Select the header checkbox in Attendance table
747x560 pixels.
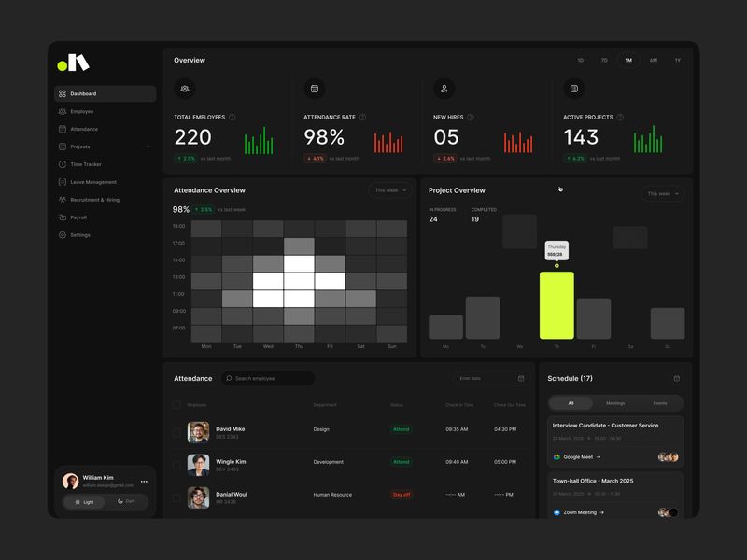pos(177,404)
